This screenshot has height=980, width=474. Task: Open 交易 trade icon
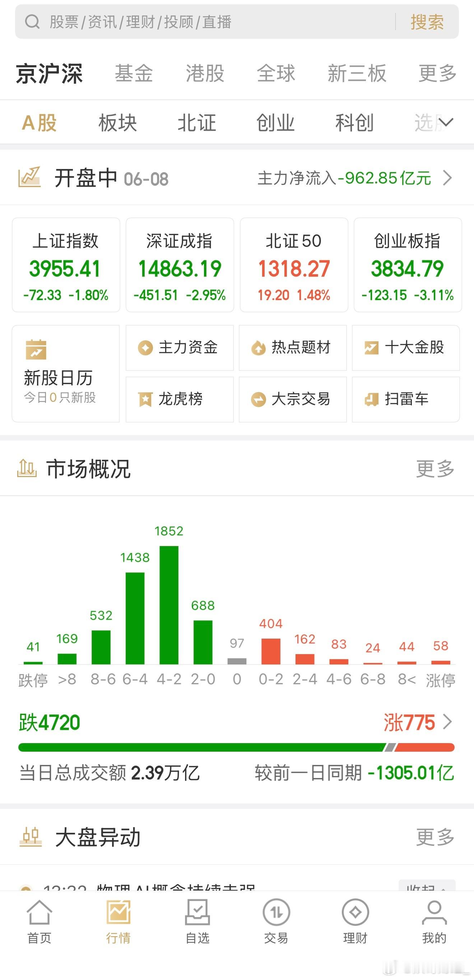tap(276, 912)
